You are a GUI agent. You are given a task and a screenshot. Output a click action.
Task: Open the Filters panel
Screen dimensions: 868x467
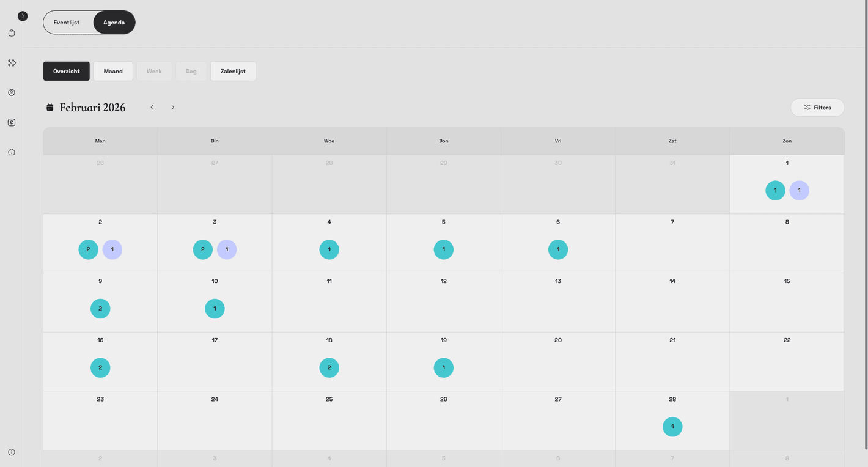[817, 108]
